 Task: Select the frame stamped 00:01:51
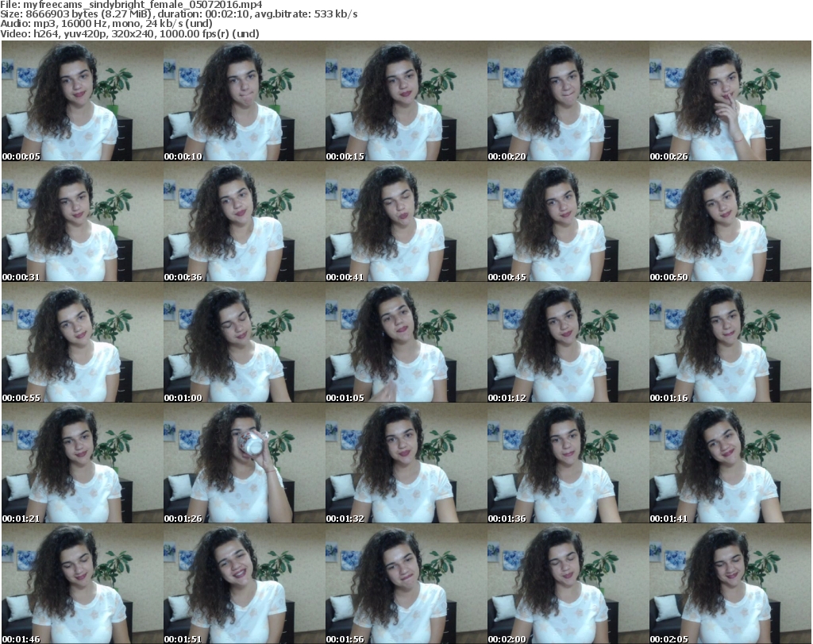tap(245, 584)
